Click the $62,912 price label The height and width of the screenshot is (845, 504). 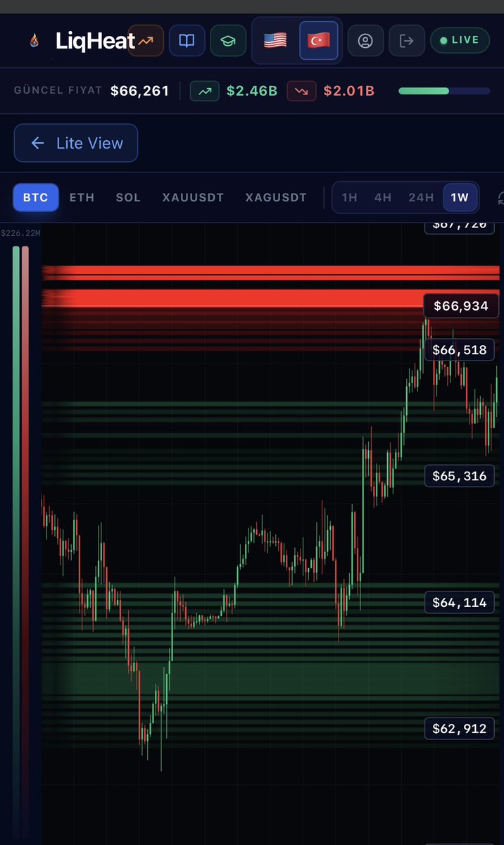click(x=460, y=728)
